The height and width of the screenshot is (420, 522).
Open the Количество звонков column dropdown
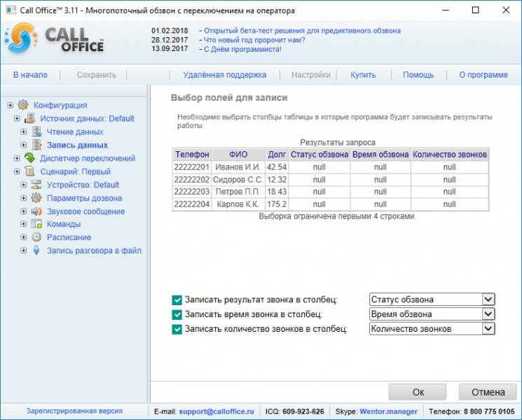click(x=488, y=328)
